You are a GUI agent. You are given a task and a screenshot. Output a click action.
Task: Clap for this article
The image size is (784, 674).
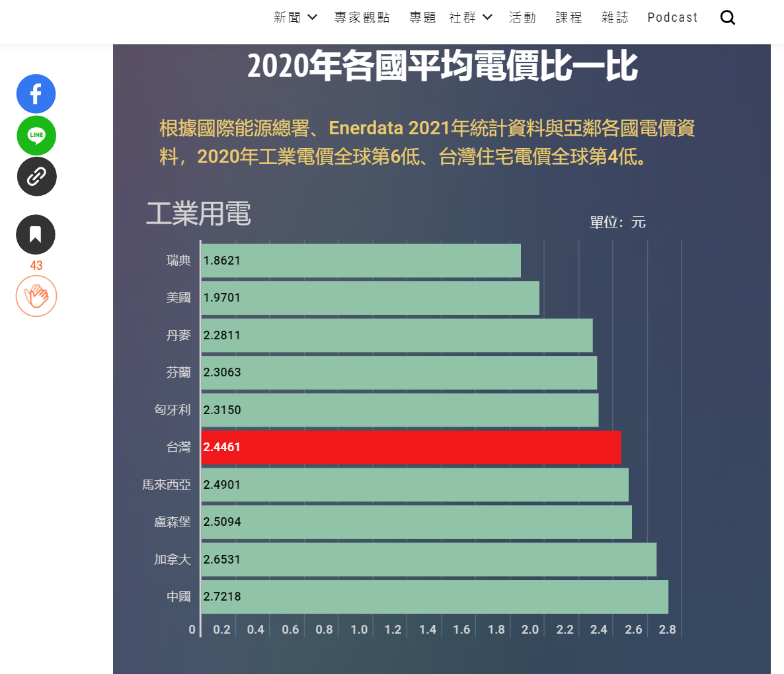point(36,296)
